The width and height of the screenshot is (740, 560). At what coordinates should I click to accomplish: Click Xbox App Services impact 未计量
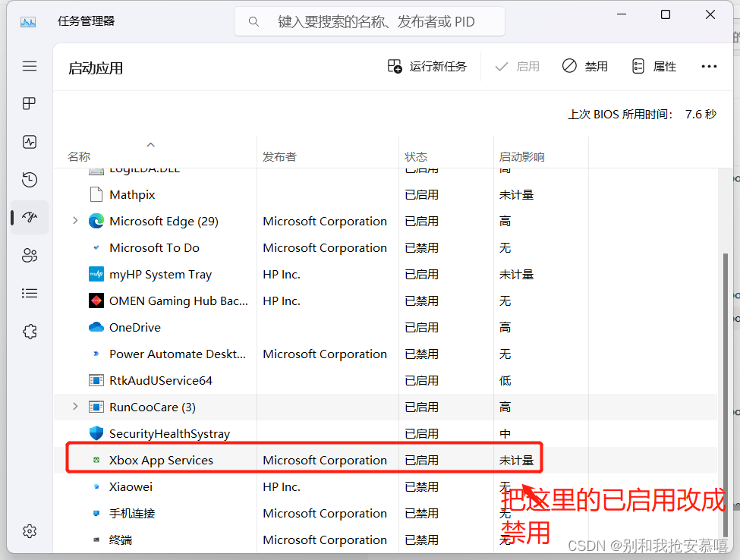516,461
